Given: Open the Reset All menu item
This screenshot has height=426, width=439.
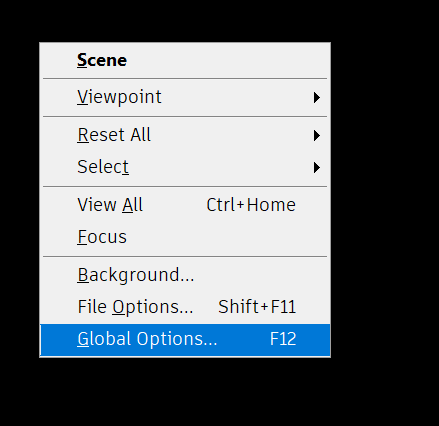Looking at the screenshot, I should tap(185, 135).
